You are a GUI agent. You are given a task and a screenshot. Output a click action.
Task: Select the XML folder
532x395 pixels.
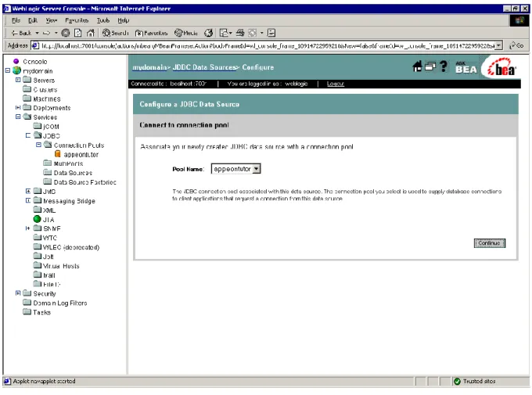49,210
